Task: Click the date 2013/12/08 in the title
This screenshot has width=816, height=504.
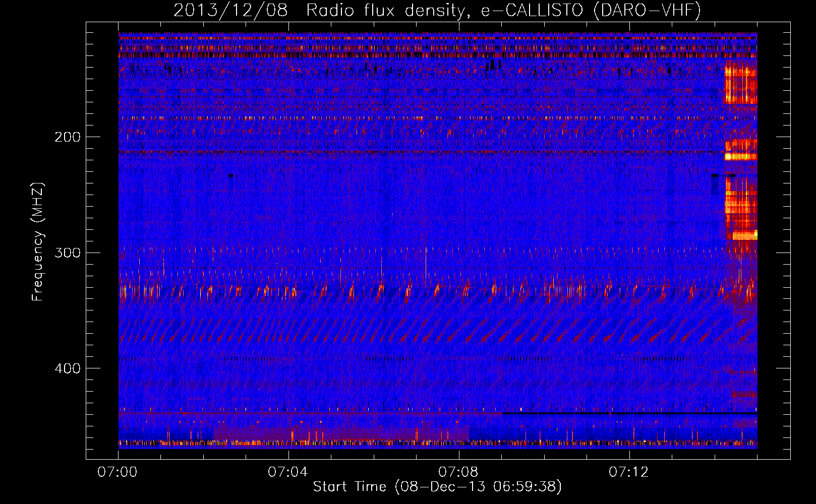Action: click(230, 10)
